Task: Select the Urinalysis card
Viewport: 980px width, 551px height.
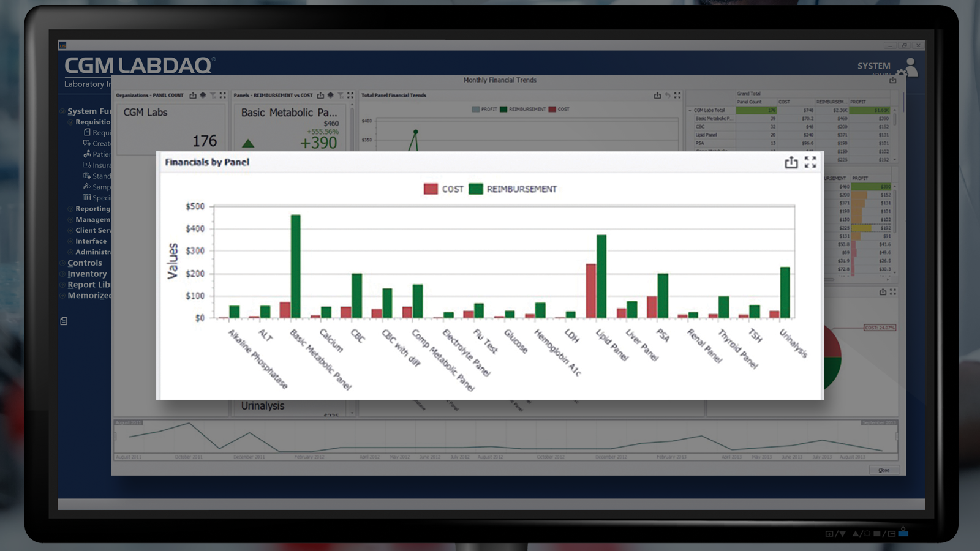Action: (x=291, y=408)
